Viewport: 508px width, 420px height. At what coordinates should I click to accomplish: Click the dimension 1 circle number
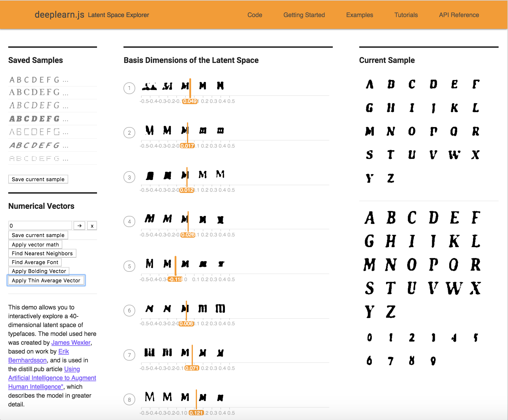[129, 88]
